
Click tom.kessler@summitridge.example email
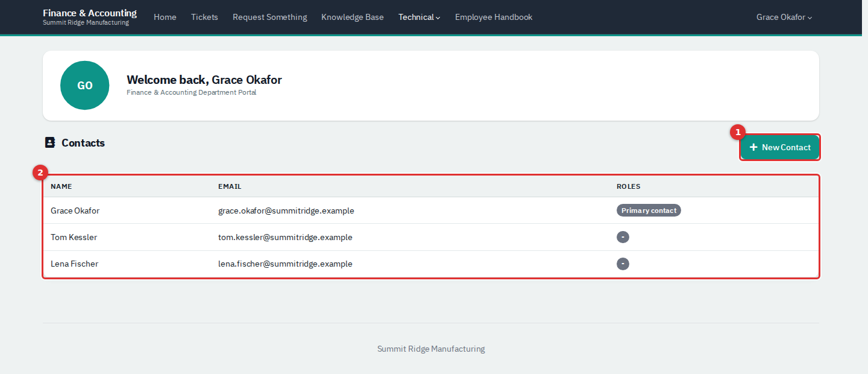(x=285, y=237)
